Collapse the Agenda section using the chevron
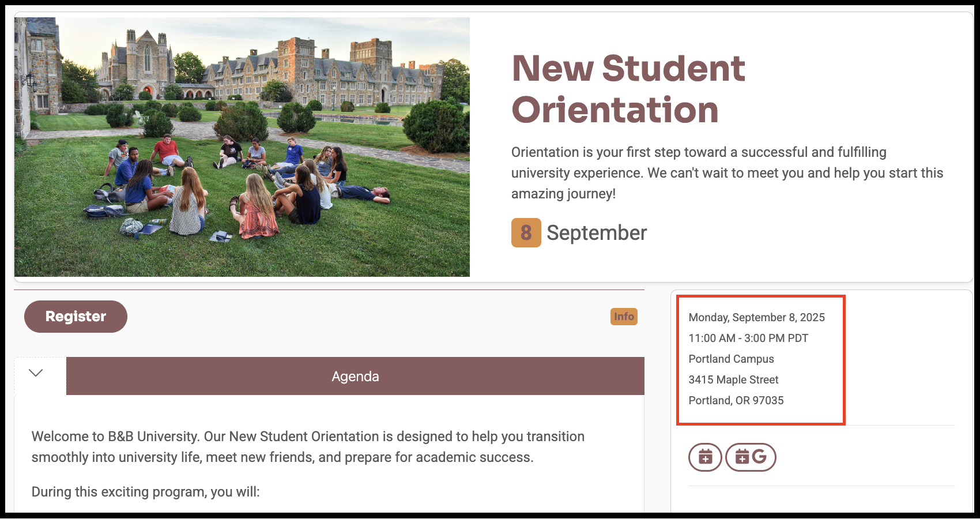The width and height of the screenshot is (980, 519). pos(36,373)
